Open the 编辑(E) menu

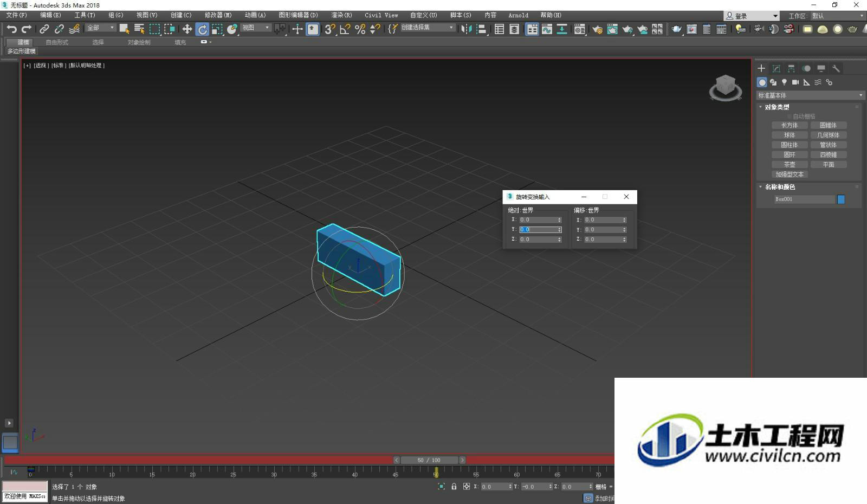point(50,15)
